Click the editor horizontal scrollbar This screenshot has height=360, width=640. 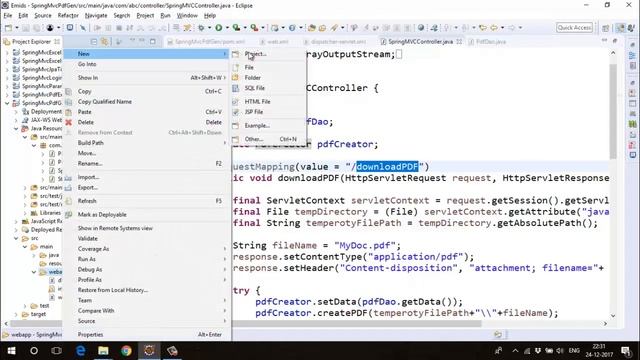coord(357,324)
